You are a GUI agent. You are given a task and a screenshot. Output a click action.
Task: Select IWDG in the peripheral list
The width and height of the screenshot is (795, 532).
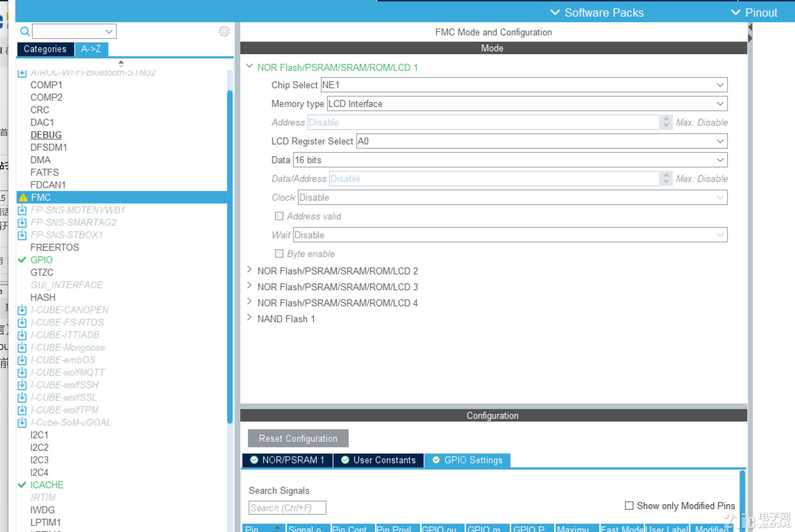click(x=43, y=510)
